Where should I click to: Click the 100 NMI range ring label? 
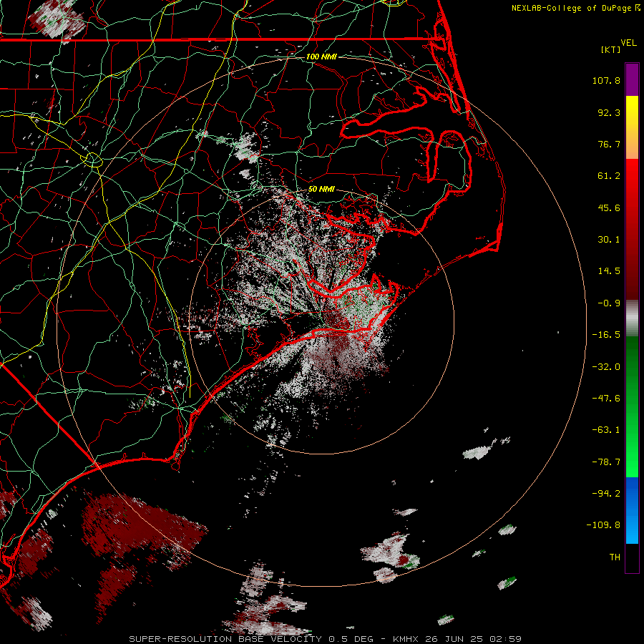pos(321,57)
